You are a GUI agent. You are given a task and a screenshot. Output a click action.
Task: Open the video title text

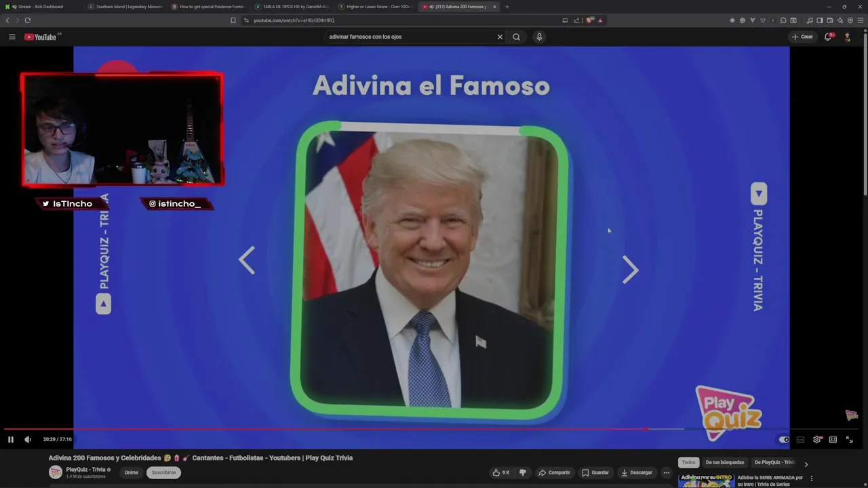[x=201, y=458]
